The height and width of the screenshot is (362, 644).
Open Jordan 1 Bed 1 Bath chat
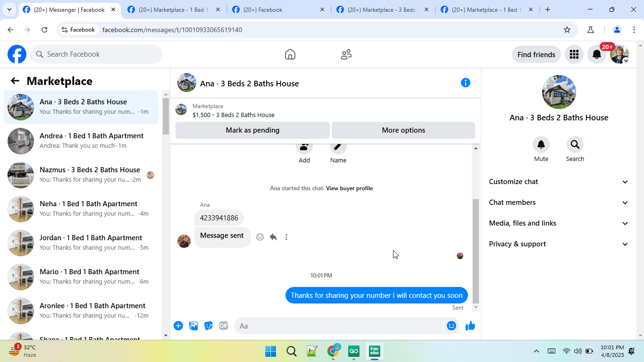[81, 243]
